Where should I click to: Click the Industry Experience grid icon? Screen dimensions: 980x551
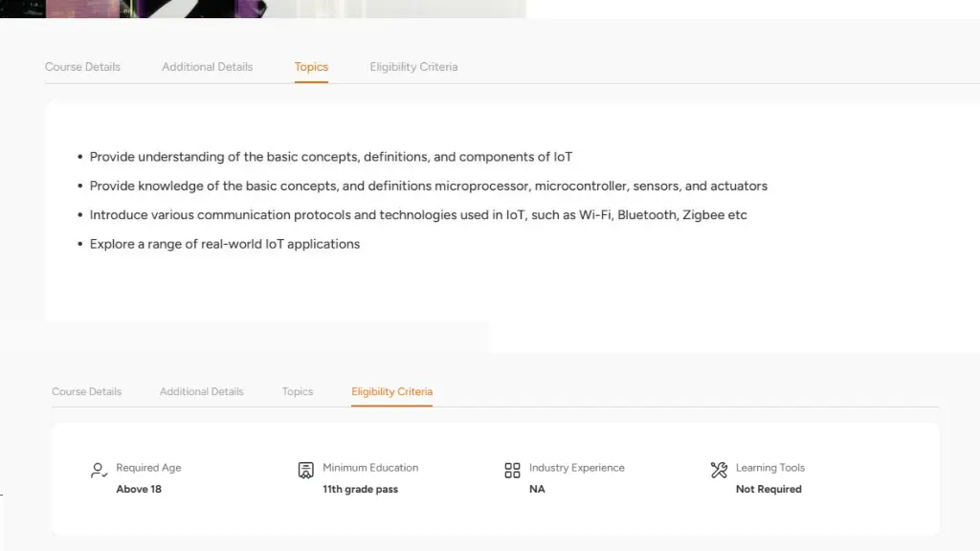click(x=512, y=470)
